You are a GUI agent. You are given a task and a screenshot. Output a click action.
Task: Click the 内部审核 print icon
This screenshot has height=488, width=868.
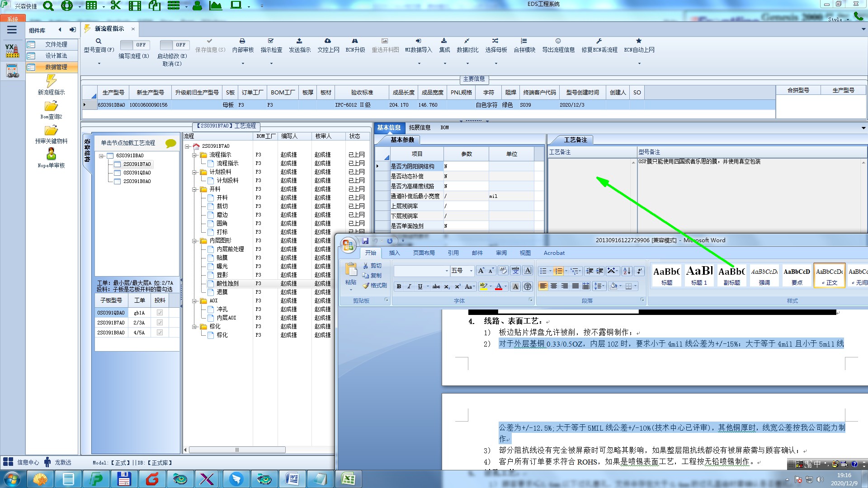pyautogui.click(x=242, y=41)
